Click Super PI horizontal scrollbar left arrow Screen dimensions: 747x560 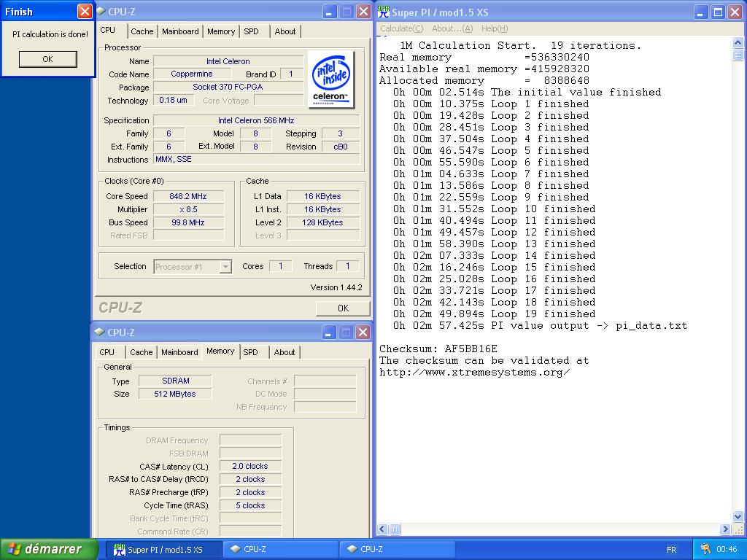pos(382,529)
